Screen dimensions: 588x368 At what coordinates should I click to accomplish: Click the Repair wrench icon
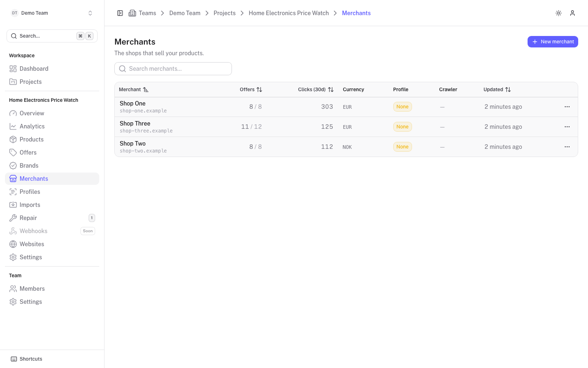coord(13,218)
